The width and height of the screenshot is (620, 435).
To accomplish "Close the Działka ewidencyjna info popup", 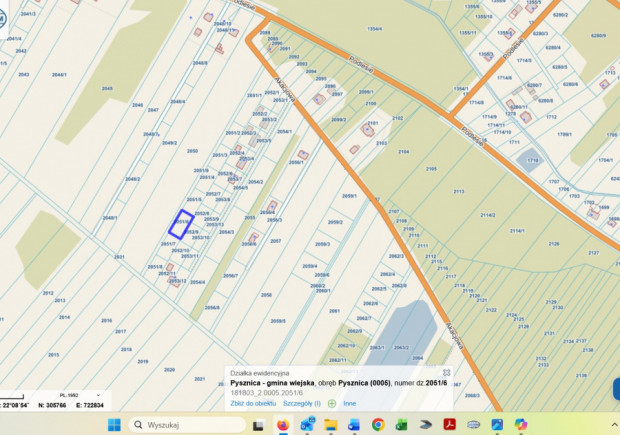I will (446, 372).
